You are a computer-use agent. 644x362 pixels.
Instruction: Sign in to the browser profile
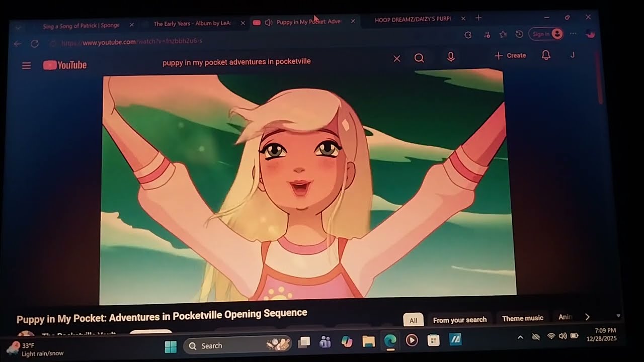click(x=546, y=34)
